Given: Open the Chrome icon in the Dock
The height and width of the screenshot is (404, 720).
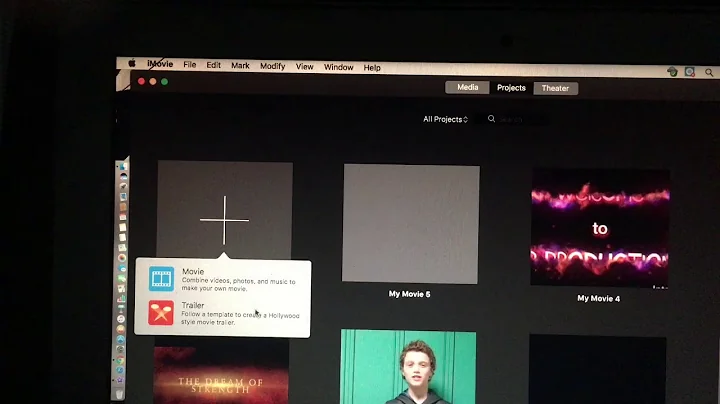Looking at the screenshot, I should point(120,359).
